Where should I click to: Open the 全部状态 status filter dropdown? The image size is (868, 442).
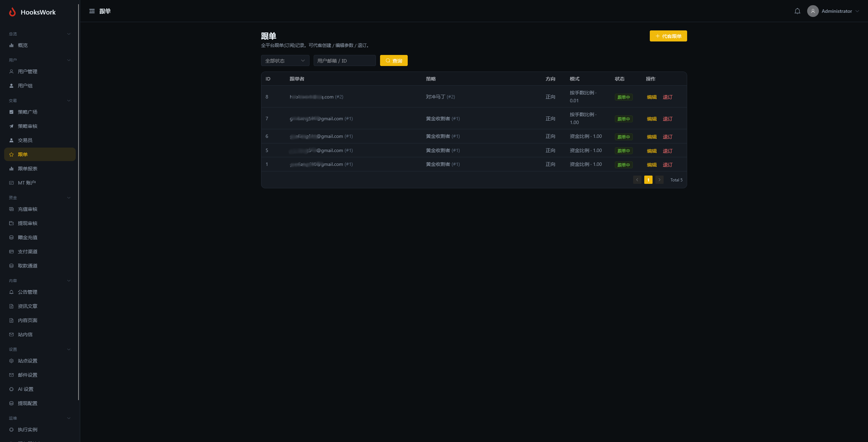[285, 60]
